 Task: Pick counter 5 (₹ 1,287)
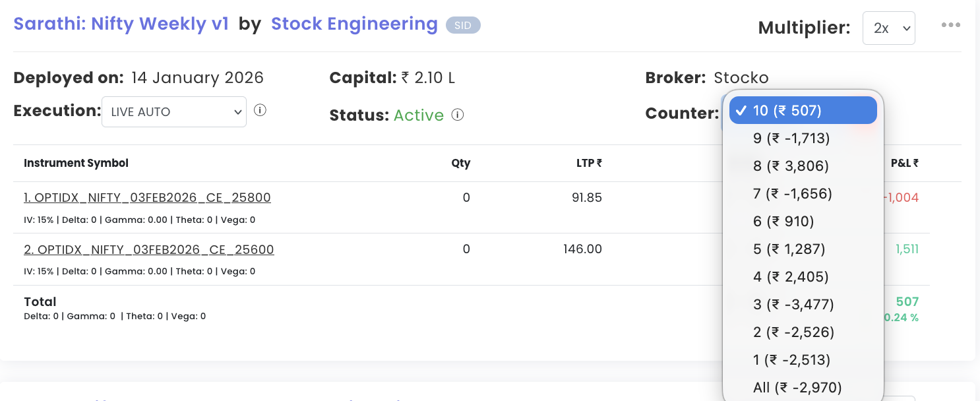click(x=789, y=249)
